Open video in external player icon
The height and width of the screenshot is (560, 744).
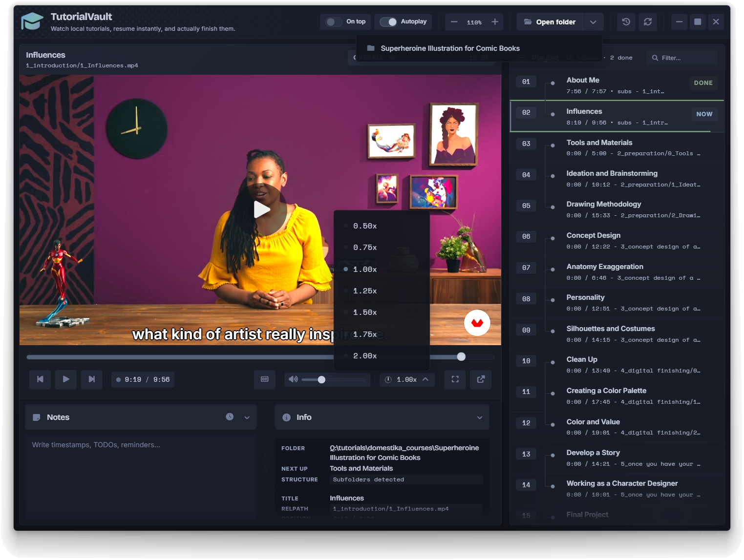[x=481, y=379]
